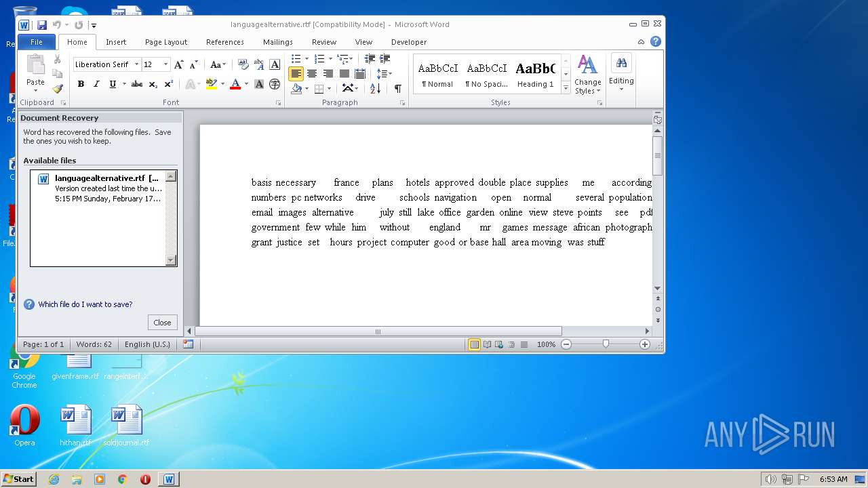Click Print Layout view button
The height and width of the screenshot is (488, 868).
pos(475,344)
